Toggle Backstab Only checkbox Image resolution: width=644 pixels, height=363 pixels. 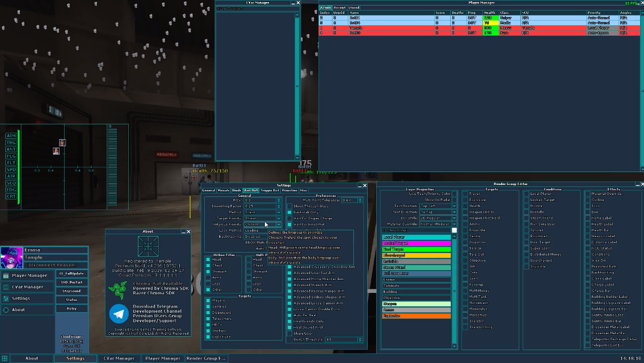coord(289,212)
